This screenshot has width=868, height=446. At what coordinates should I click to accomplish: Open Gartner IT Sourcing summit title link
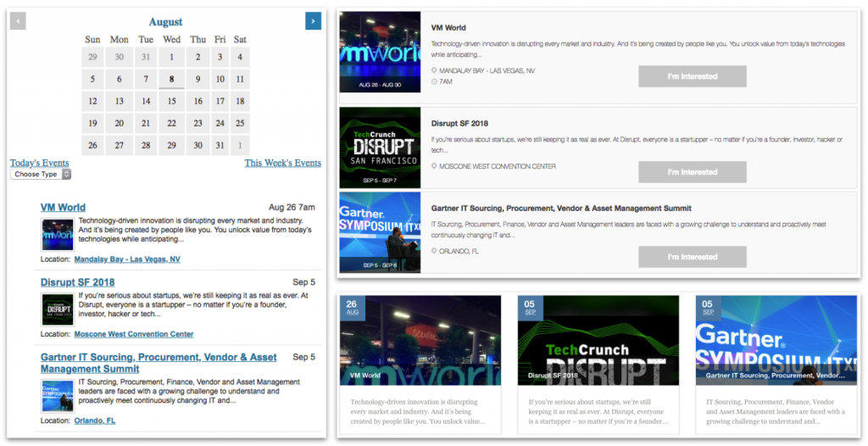[159, 363]
